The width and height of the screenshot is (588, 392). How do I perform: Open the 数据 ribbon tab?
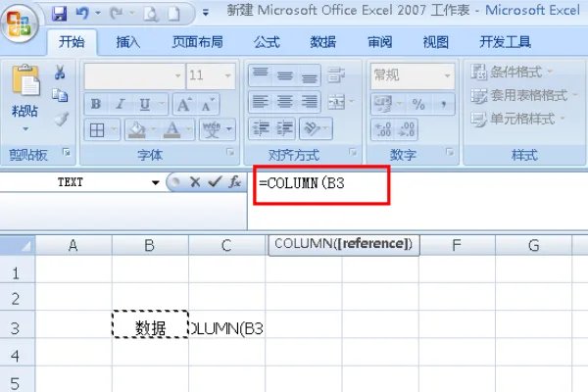coord(322,42)
